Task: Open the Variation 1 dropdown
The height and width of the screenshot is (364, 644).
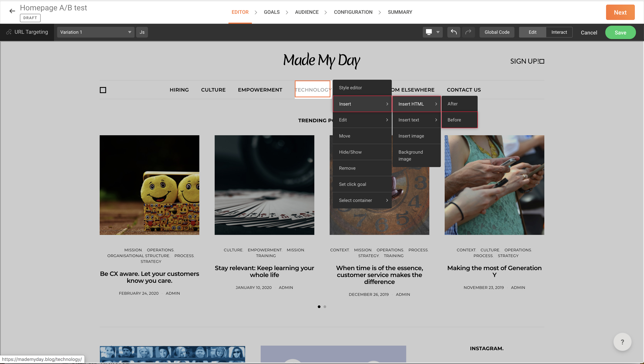Action: [x=95, y=32]
